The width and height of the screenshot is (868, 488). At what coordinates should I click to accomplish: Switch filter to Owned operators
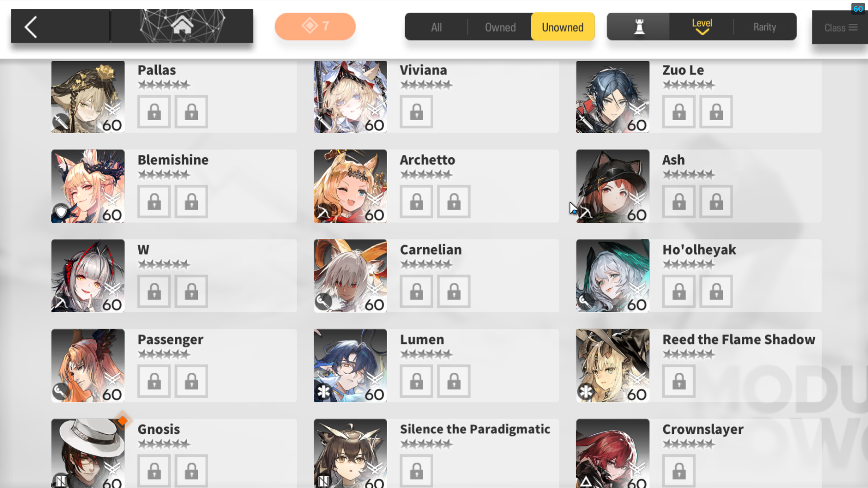pyautogui.click(x=500, y=27)
